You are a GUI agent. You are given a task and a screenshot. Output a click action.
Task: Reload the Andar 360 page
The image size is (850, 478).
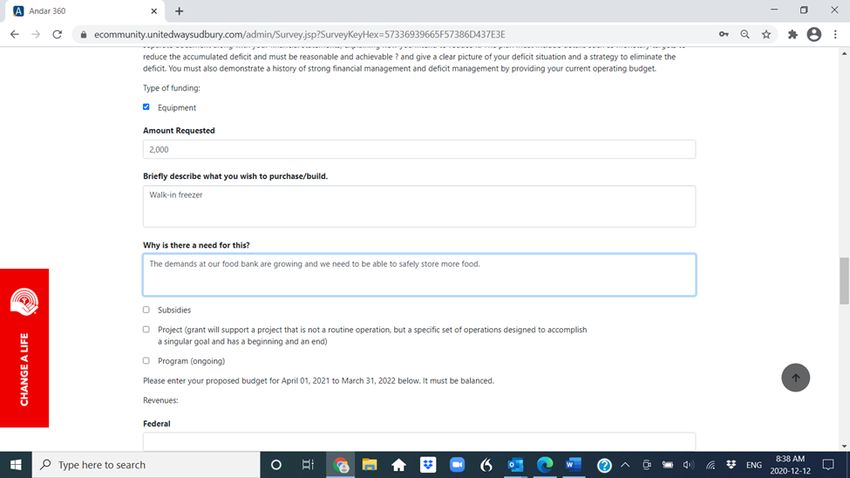click(57, 34)
